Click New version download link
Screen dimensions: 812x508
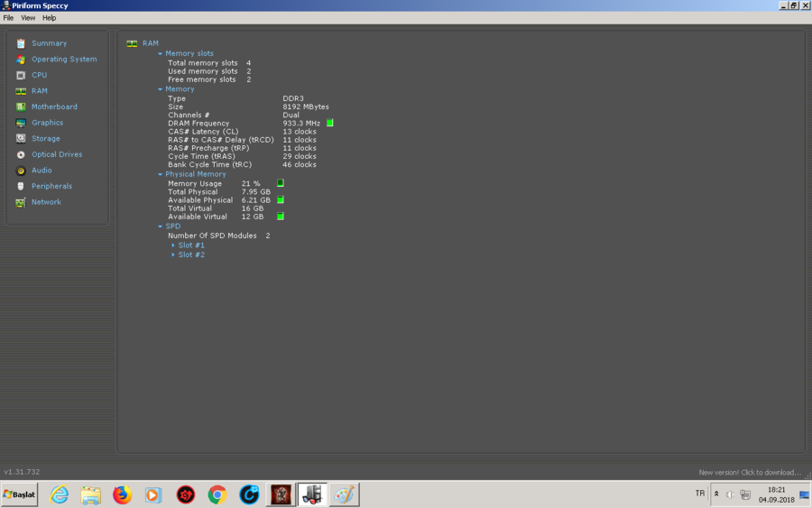[750, 472]
